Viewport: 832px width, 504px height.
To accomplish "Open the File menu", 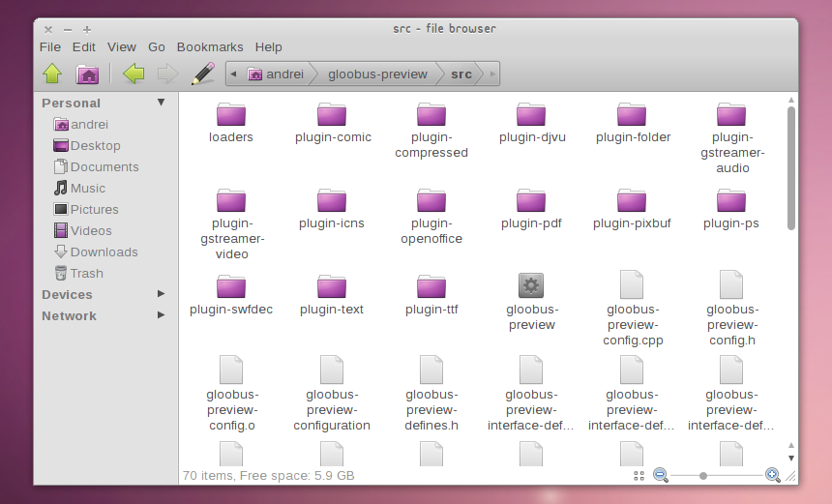I will (x=50, y=47).
